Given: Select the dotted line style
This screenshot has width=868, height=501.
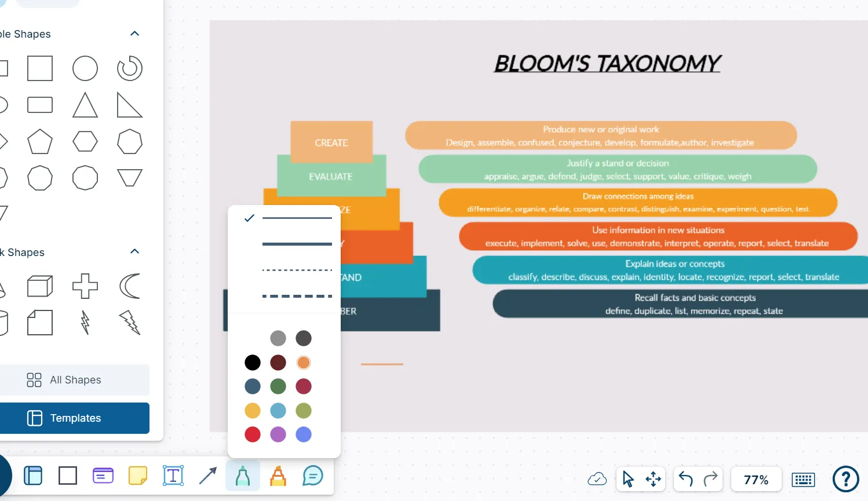Looking at the screenshot, I should click(x=297, y=270).
